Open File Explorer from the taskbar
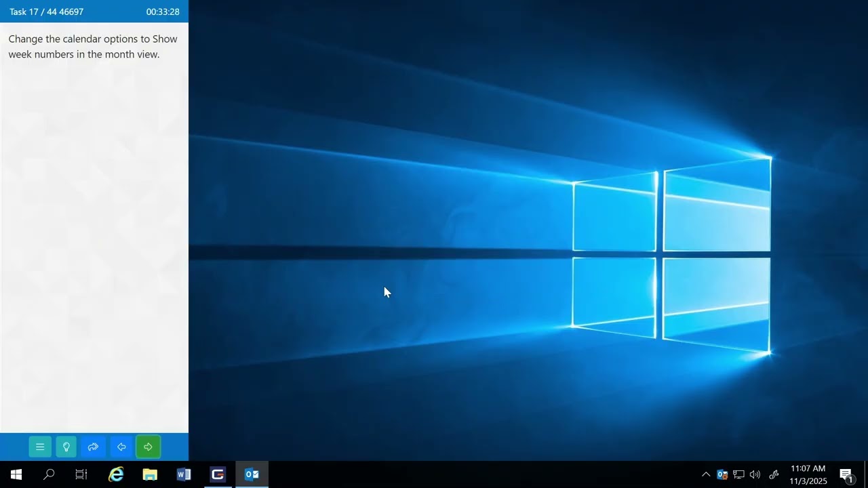The image size is (868, 488). [150, 474]
